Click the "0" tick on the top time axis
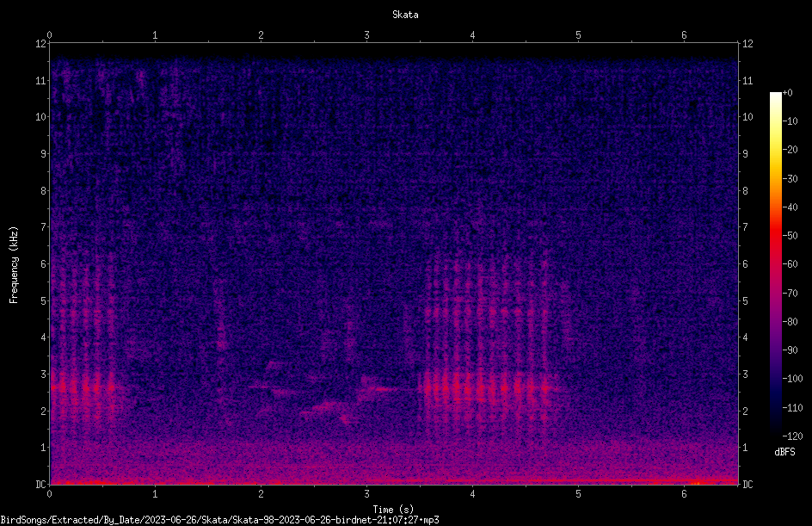812x526 pixels. (x=49, y=35)
